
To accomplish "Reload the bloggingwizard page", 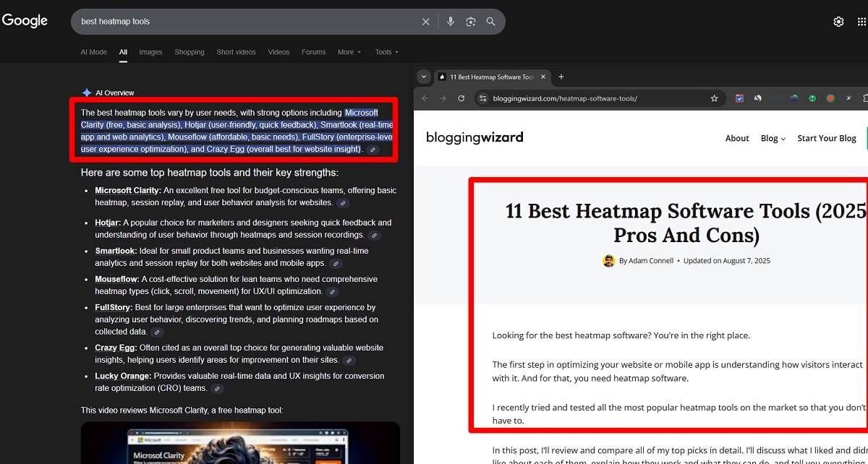I will click(461, 98).
